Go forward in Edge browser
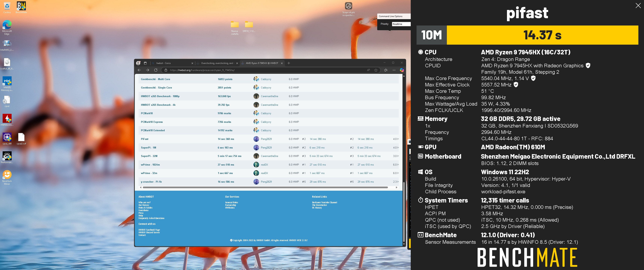This screenshot has width=644, height=270. click(x=148, y=70)
